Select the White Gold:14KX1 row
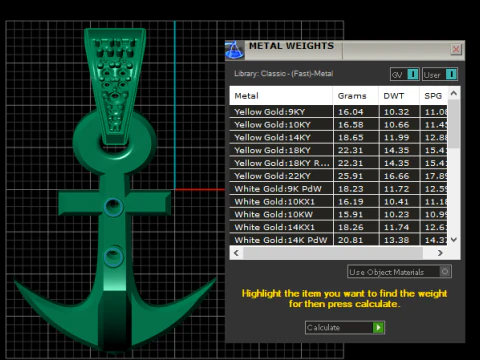 [338, 227]
